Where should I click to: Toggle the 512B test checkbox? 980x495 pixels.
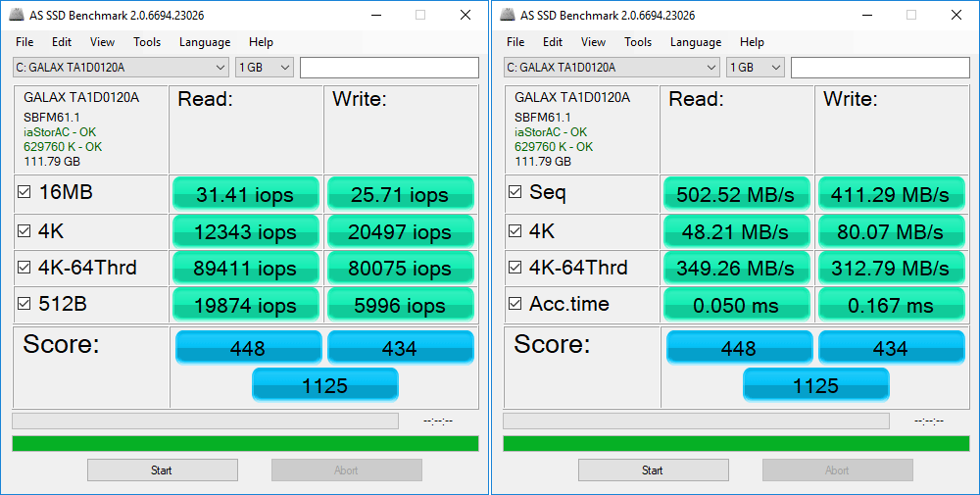coord(25,305)
